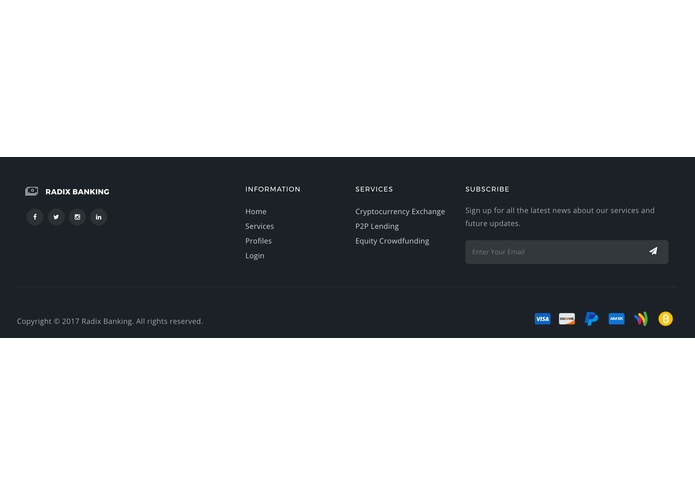Image resolution: width=695 pixels, height=494 pixels.
Task: Open the P2P Lending link
Action: [377, 226]
